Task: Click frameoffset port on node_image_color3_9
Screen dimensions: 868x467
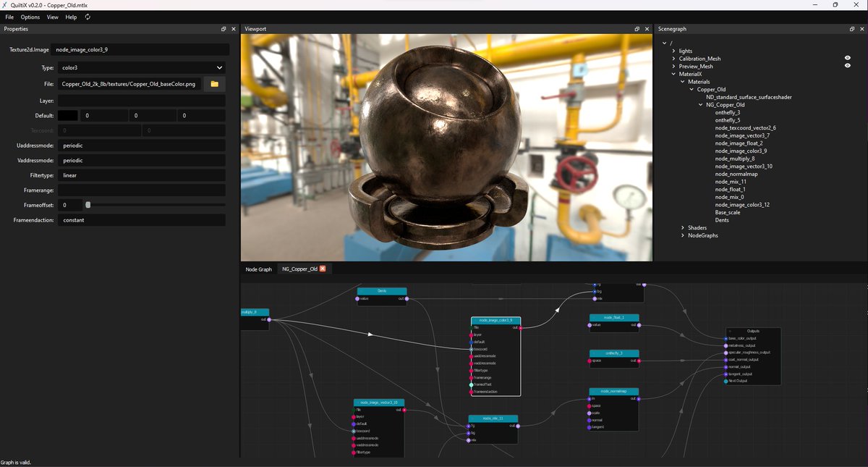Action: coord(472,384)
